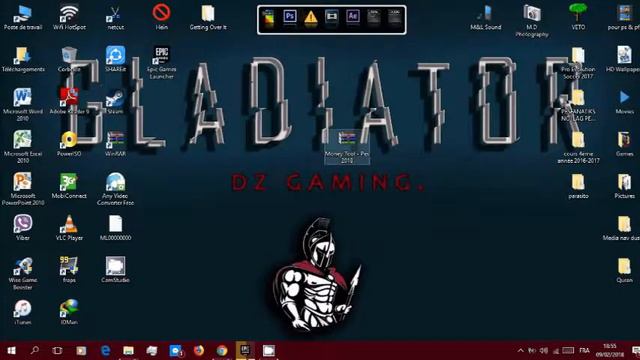This screenshot has height=360, width=640.
Task: Open the Windows Start menu
Action: click(x=11, y=350)
